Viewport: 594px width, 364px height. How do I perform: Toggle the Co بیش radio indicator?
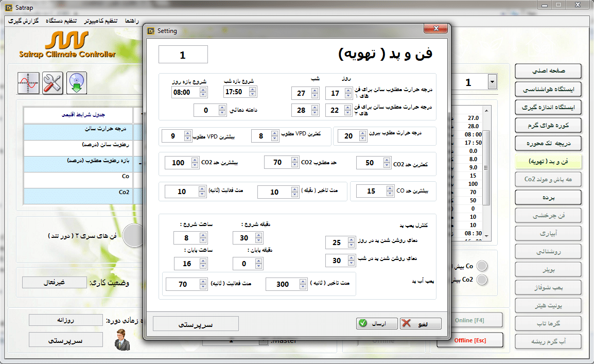tap(481, 266)
